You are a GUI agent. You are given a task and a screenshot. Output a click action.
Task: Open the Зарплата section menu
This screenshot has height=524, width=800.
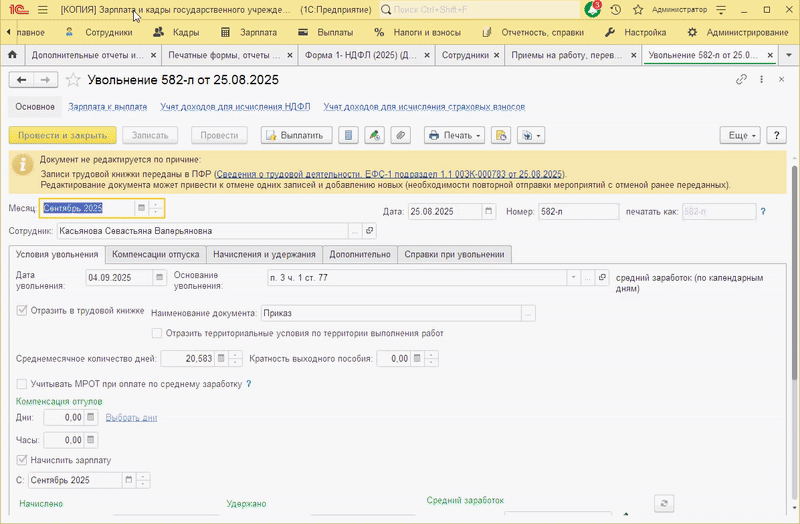tap(249, 32)
